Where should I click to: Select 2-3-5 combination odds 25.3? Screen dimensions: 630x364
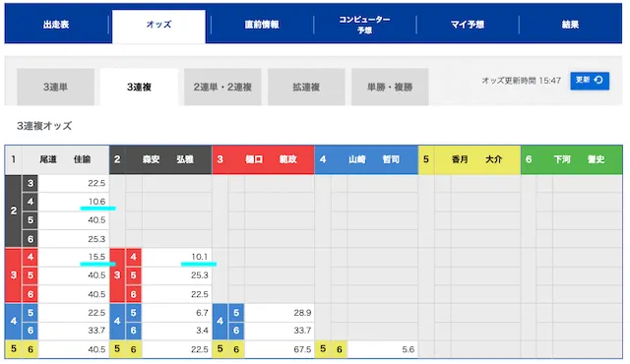tap(177, 275)
